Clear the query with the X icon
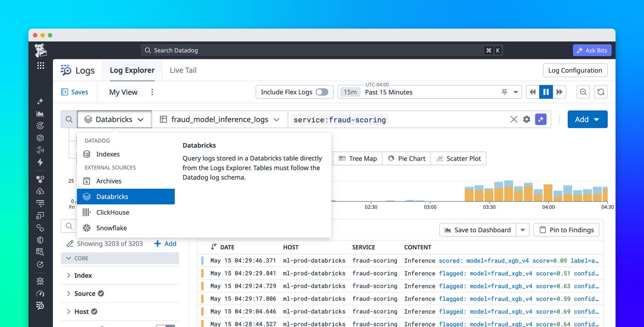Viewport: 644px width, 327px height. (514, 120)
